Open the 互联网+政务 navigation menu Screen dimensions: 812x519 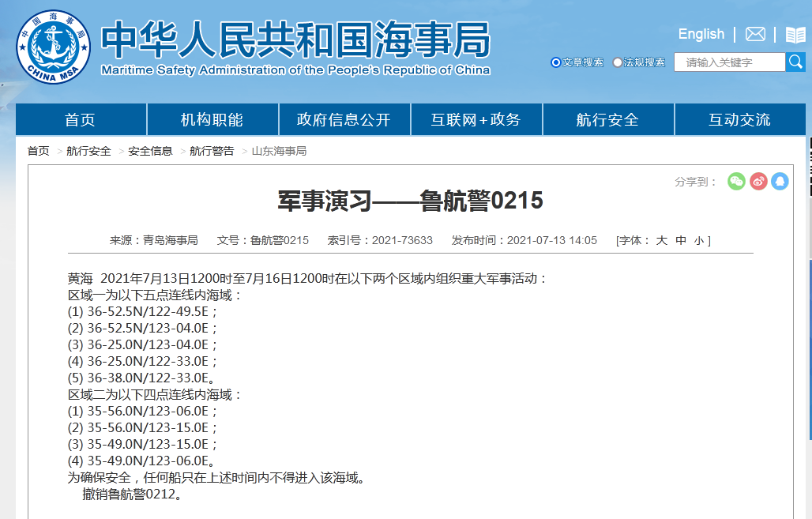pos(476,120)
